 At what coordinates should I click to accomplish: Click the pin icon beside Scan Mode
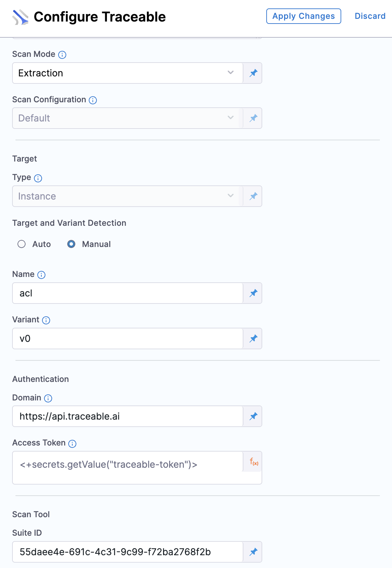253,73
